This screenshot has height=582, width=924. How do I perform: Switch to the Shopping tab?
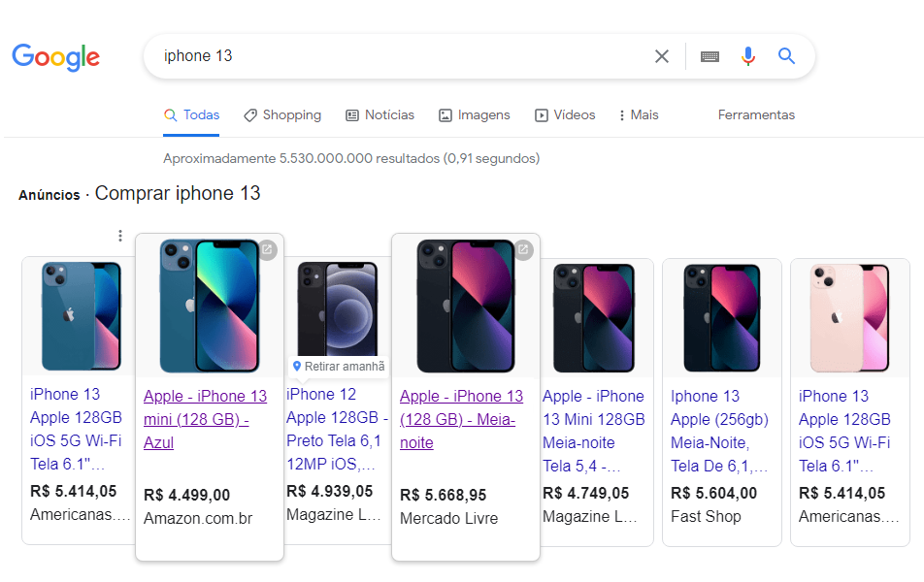tap(282, 114)
